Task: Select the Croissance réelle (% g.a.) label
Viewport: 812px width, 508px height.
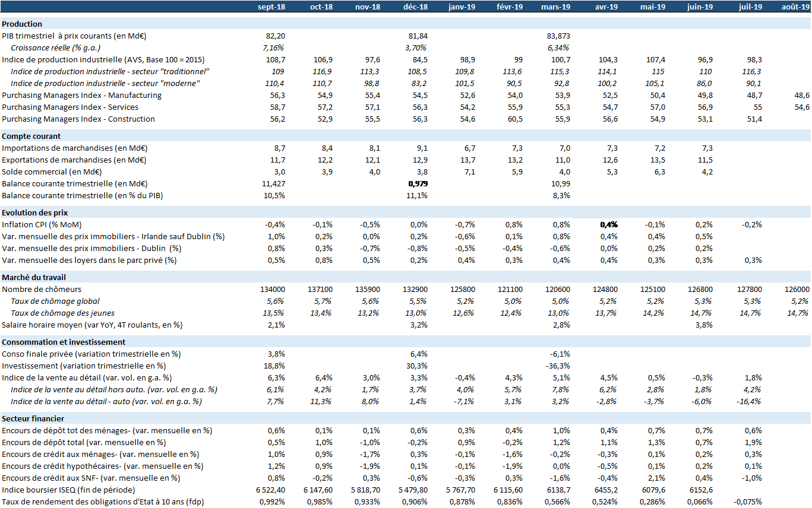Action: click(56, 48)
